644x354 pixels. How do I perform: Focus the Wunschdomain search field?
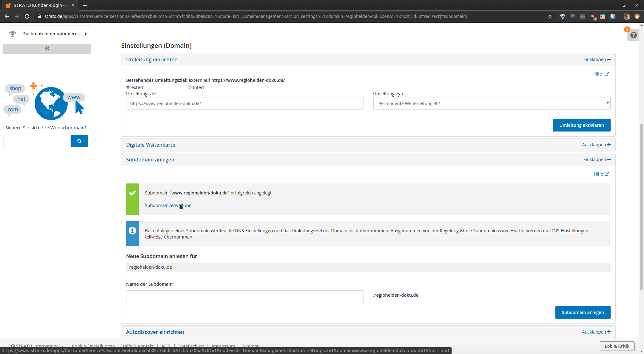click(37, 141)
